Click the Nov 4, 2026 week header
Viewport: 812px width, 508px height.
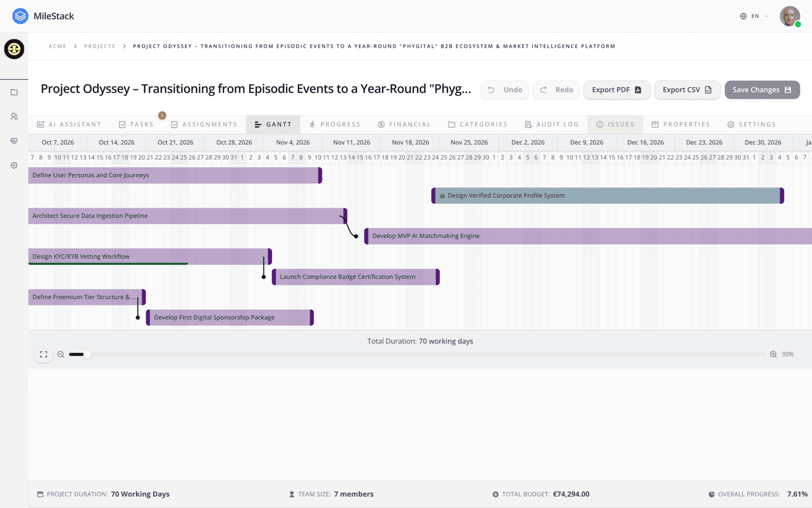[293, 143]
